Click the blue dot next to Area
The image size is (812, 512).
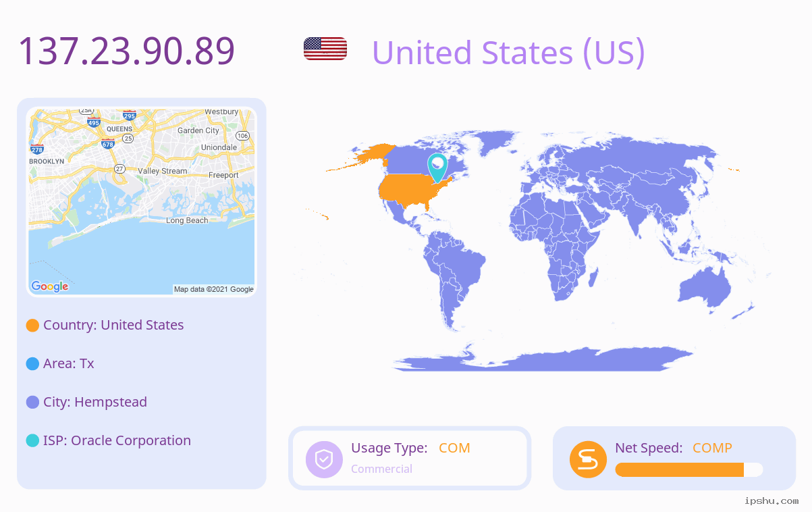pos(32,364)
